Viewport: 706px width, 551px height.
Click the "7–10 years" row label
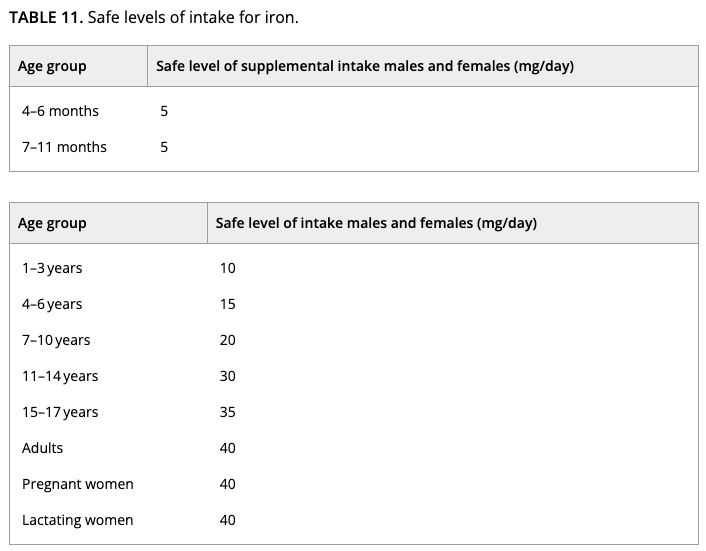56,340
